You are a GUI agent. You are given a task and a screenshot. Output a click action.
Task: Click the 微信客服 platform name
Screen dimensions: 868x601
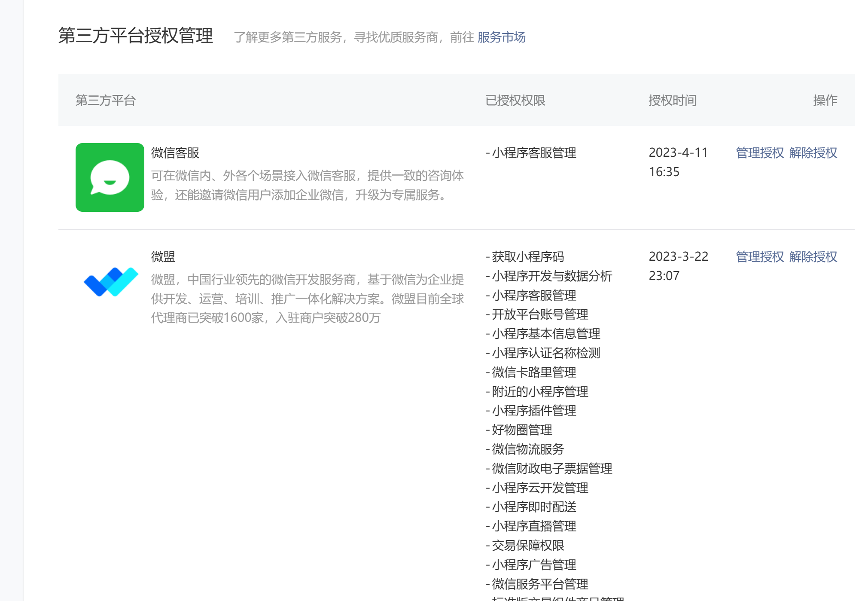coord(175,153)
